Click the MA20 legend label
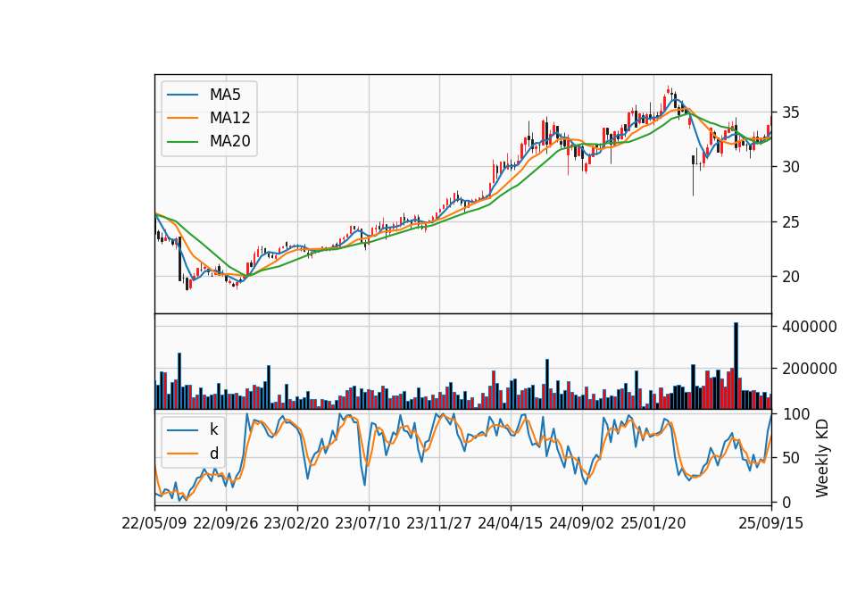Screen dimensions: 857x616 pos(229,141)
